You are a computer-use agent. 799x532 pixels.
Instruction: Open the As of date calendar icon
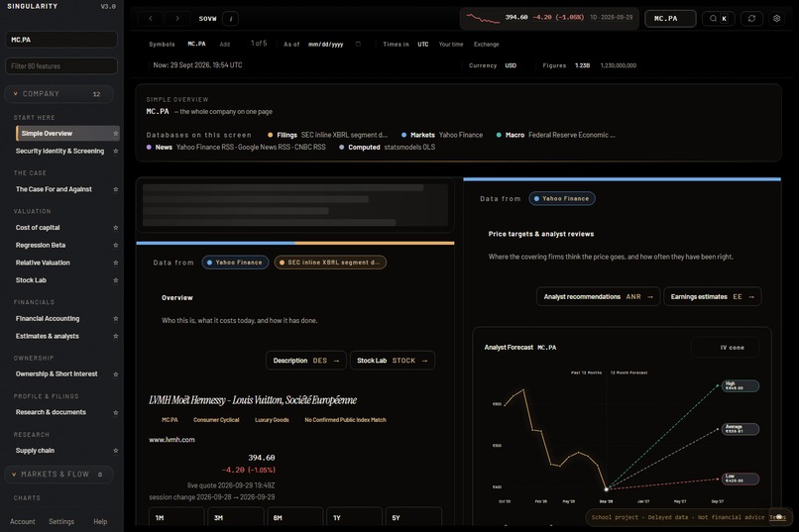(x=358, y=45)
